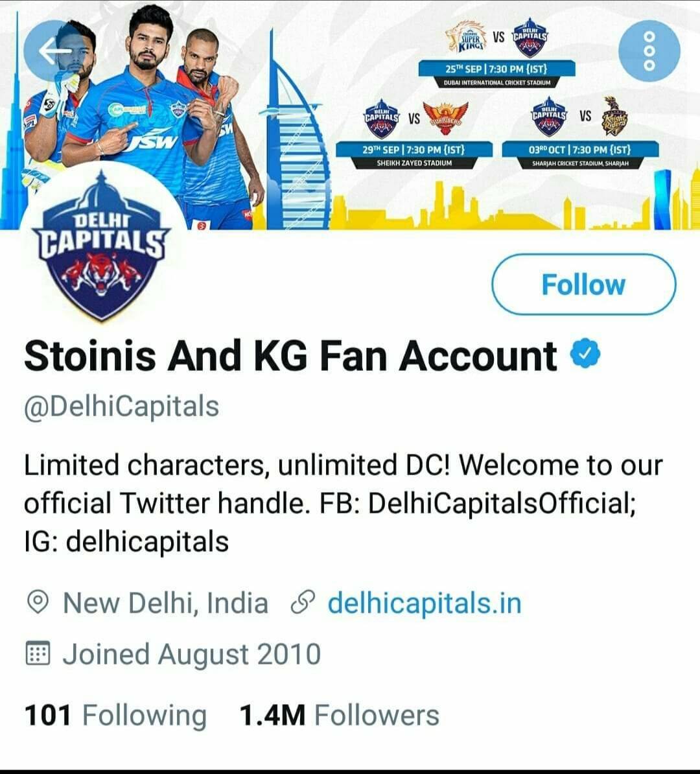Tap the blue verified badge
This screenshot has width=700, height=774.
[x=585, y=355]
